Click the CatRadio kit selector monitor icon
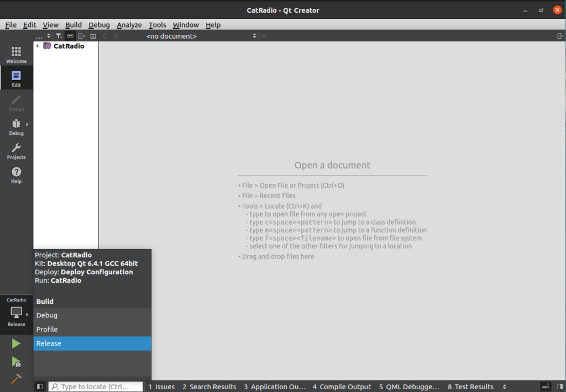Viewport: 566px width, 392px height. [16, 312]
